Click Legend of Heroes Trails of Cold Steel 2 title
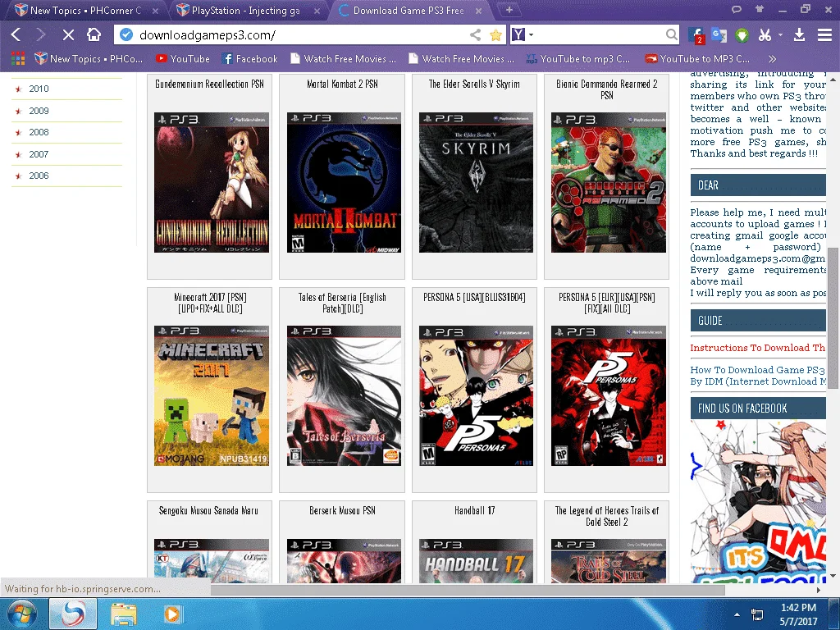Viewport: 840px width, 630px height. (607, 517)
